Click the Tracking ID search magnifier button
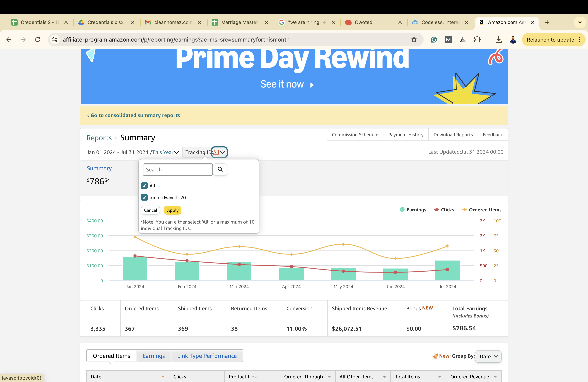The height and width of the screenshot is (382, 588). coord(220,169)
